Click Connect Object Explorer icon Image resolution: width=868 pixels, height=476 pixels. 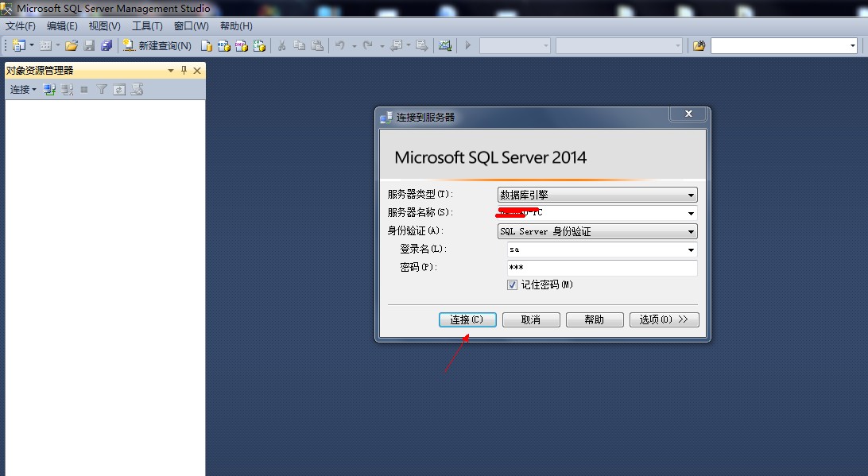pyautogui.click(x=49, y=89)
